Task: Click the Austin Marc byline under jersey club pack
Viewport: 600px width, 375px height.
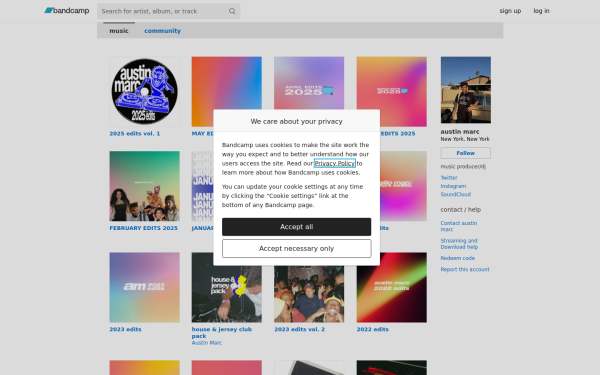Action: point(207,343)
